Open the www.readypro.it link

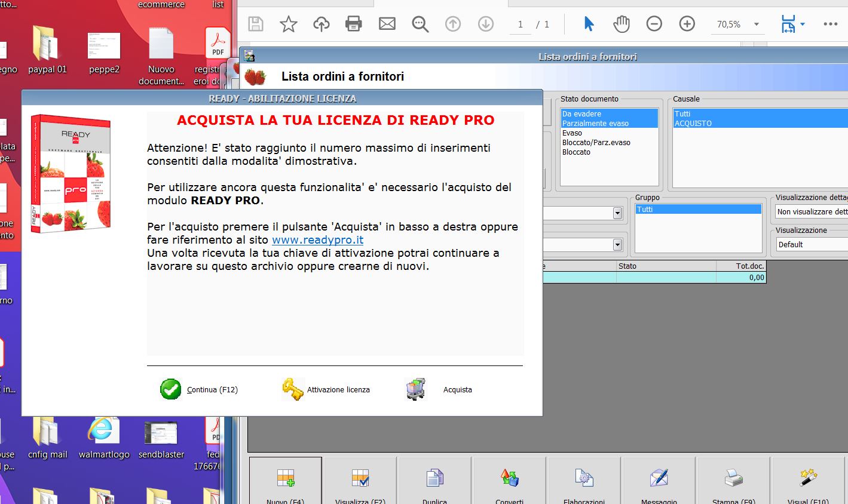coord(318,239)
